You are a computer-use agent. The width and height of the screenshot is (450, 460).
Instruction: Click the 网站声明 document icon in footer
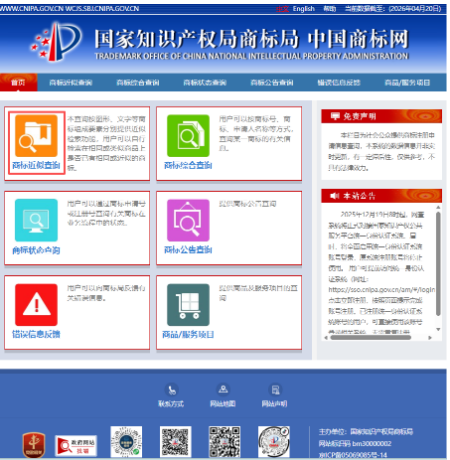tap(275, 390)
